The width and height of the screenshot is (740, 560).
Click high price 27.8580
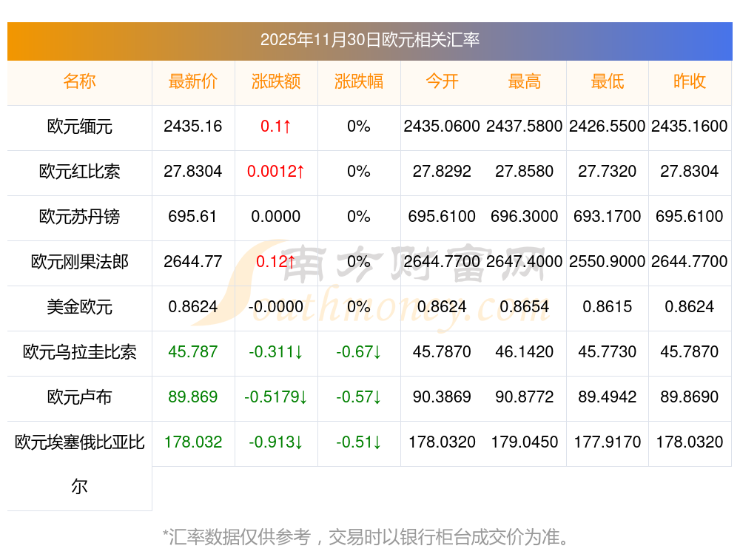(x=525, y=172)
